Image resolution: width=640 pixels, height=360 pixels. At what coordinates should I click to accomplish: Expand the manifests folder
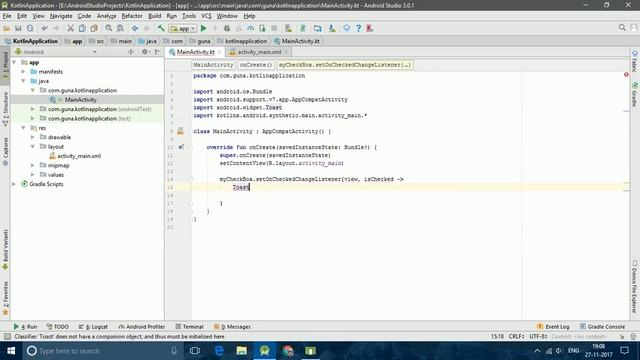tap(23, 72)
